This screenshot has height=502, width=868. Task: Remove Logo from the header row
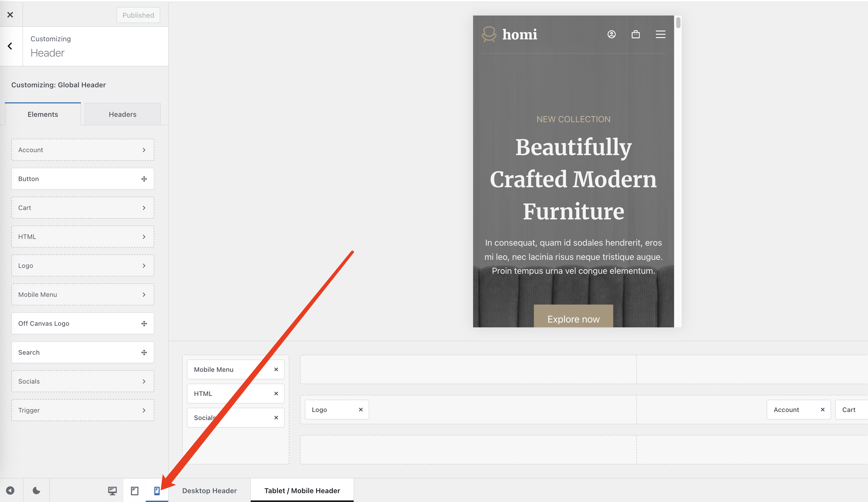click(x=361, y=410)
